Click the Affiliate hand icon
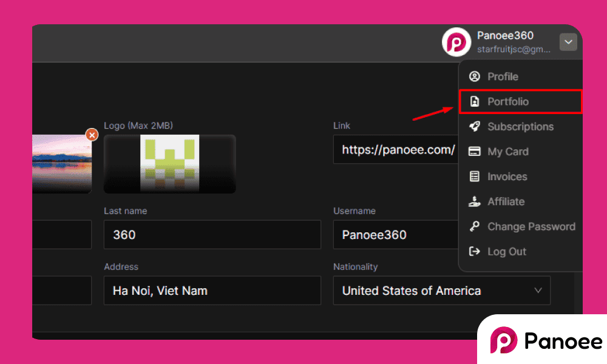Image resolution: width=607 pixels, height=364 pixels. (x=475, y=201)
